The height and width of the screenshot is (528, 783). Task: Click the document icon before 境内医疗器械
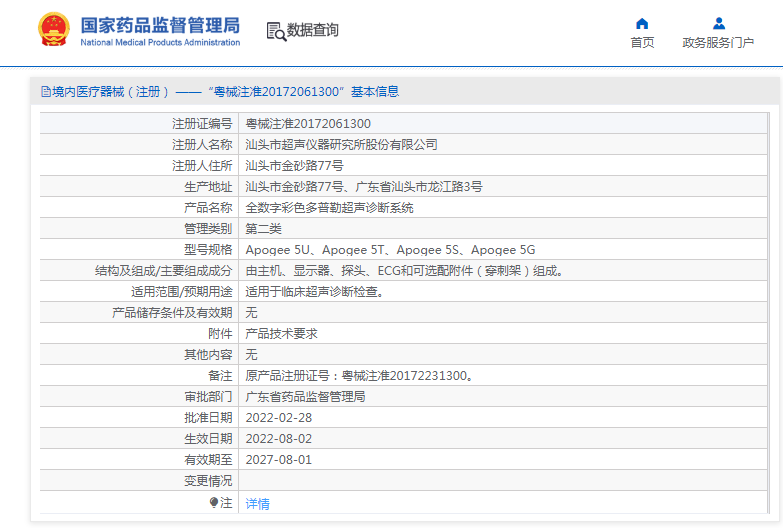pos(45,92)
